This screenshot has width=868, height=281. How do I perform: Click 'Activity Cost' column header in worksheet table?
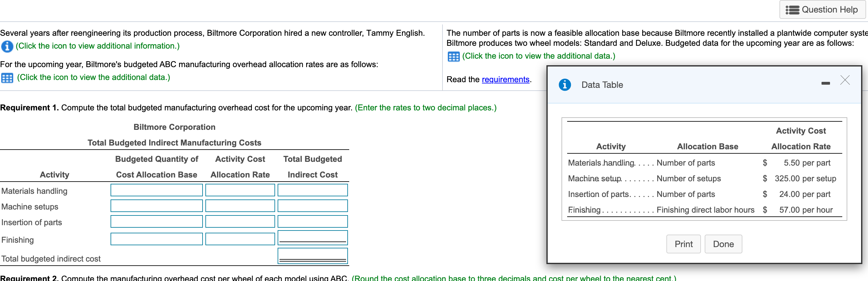click(x=240, y=159)
